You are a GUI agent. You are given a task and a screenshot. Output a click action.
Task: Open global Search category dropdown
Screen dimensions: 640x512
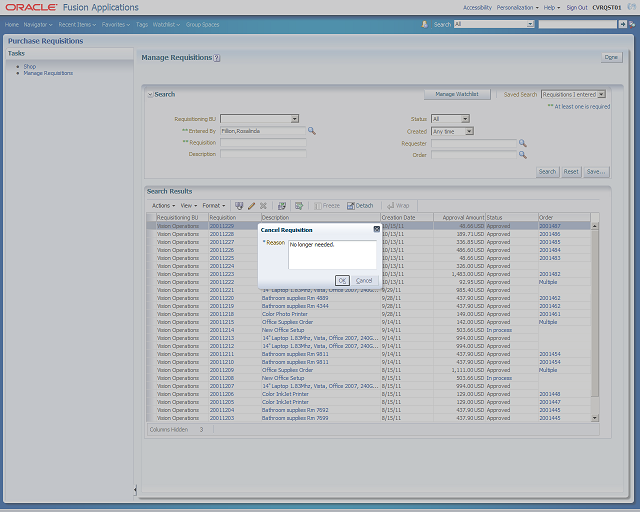pos(530,24)
